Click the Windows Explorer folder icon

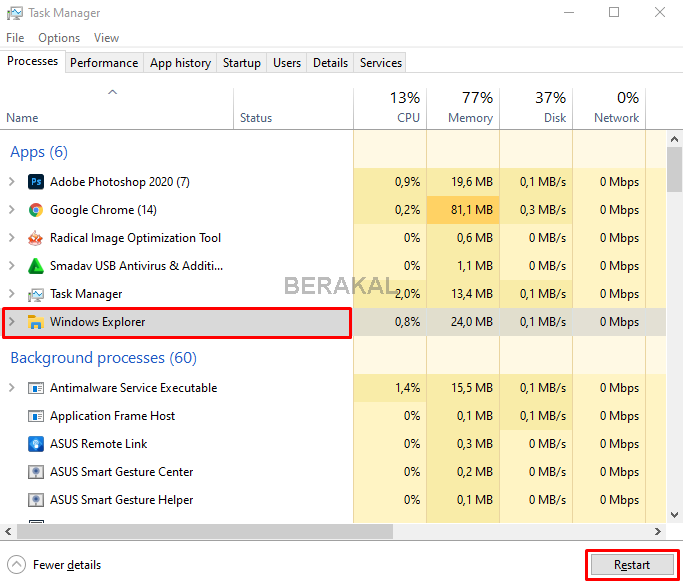point(36,322)
